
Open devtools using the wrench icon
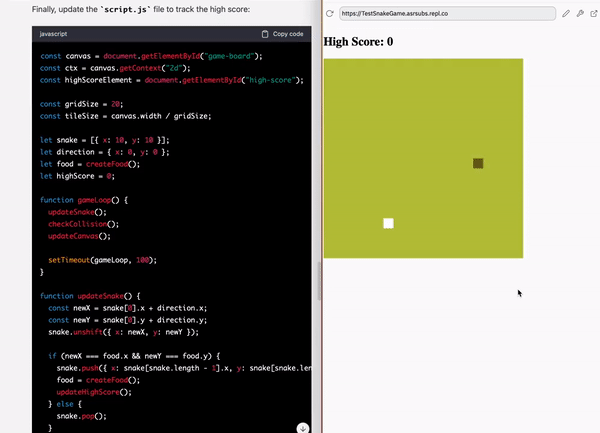(580, 14)
